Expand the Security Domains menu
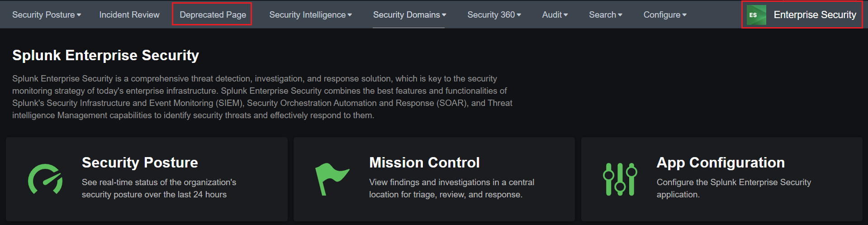868x225 pixels. click(x=409, y=15)
